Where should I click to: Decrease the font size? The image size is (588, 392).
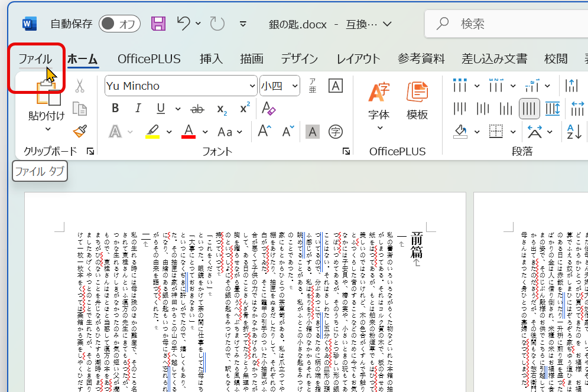point(288,132)
